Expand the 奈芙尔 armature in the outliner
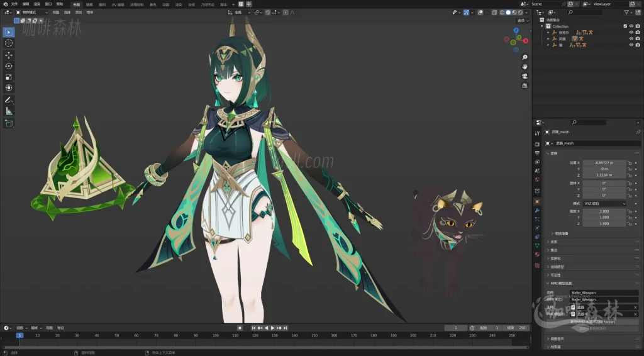The height and width of the screenshot is (356, 644). pos(548,33)
